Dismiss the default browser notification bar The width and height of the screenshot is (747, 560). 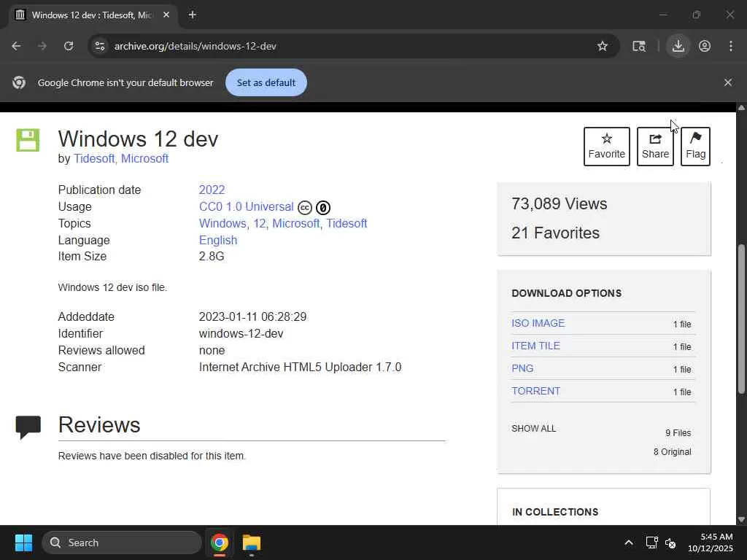tap(728, 82)
